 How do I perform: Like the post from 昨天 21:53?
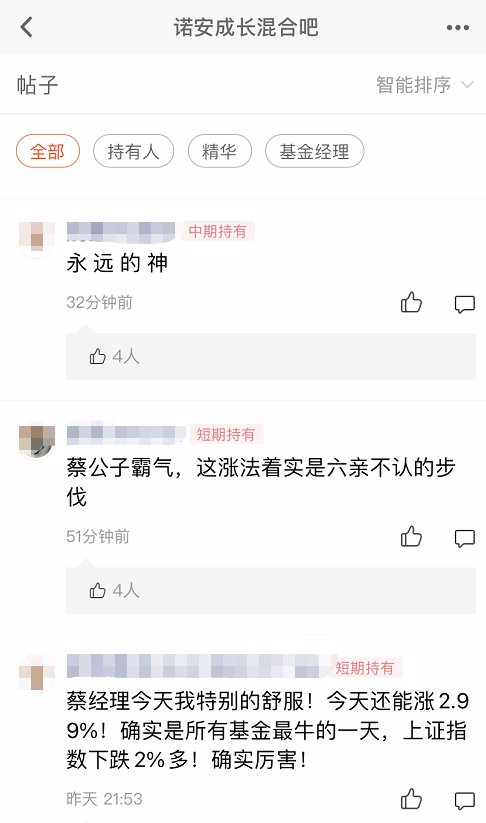point(411,799)
